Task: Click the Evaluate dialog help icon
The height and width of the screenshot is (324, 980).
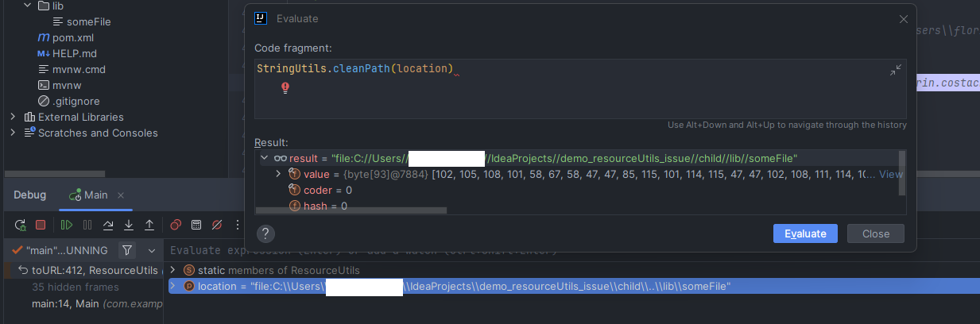Action: [x=266, y=233]
